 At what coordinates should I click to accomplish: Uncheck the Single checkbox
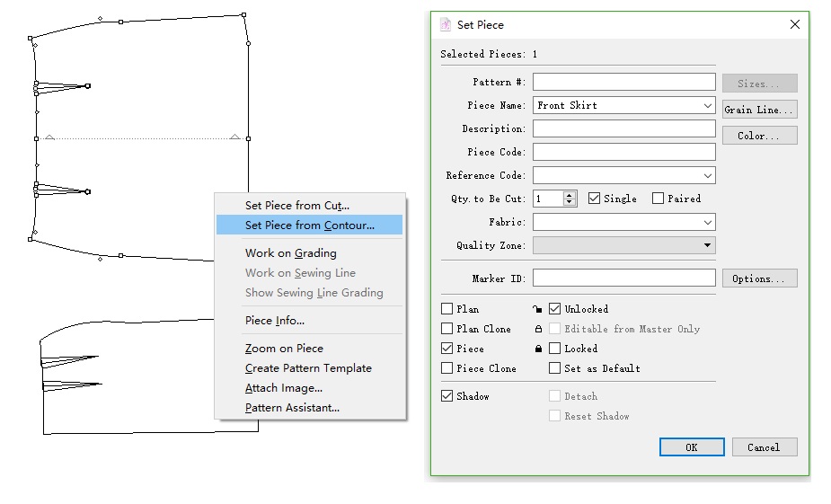(x=594, y=199)
